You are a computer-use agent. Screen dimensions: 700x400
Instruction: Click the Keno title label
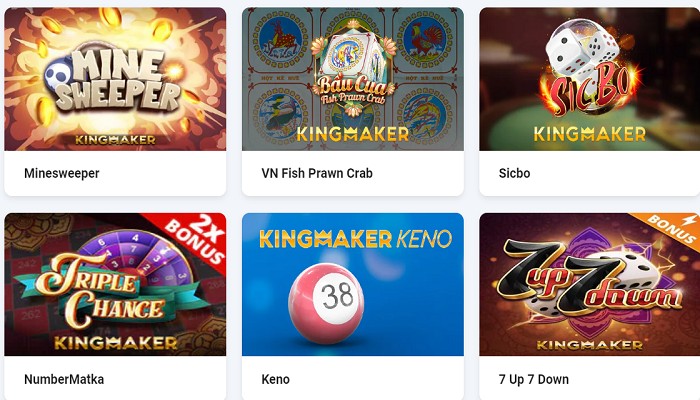[x=275, y=379]
